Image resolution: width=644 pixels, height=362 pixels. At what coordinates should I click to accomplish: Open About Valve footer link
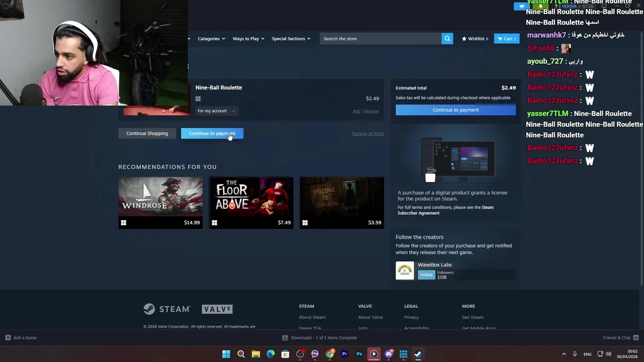[x=370, y=317]
